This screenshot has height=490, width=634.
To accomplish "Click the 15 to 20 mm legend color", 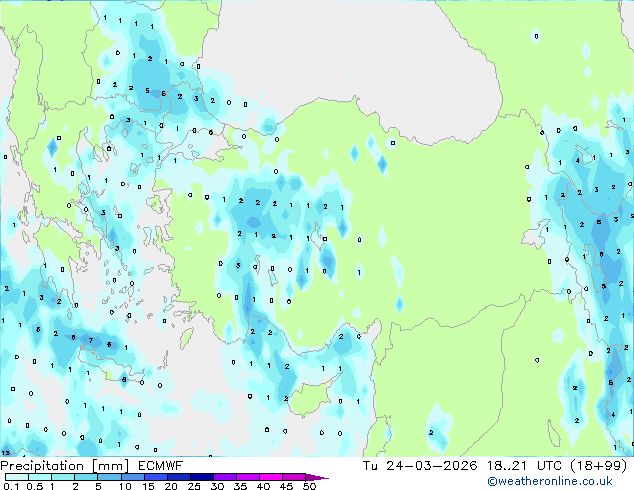I will pyautogui.click(x=155, y=477).
